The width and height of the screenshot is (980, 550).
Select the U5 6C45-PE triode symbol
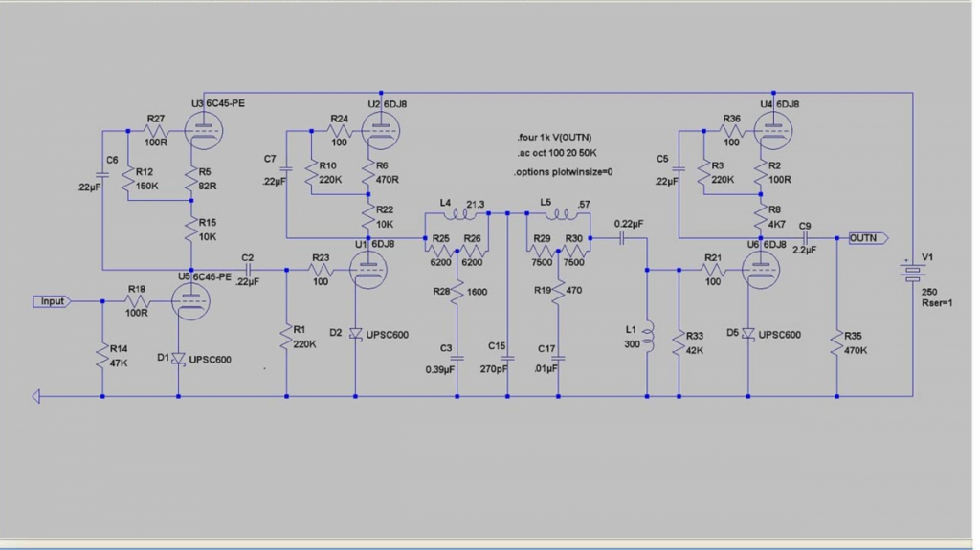[191, 301]
